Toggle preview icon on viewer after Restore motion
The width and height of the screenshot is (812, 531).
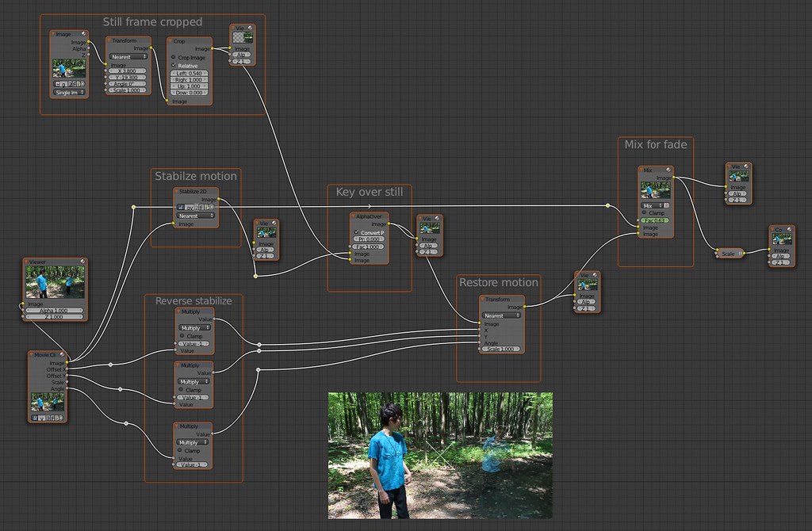click(x=595, y=275)
